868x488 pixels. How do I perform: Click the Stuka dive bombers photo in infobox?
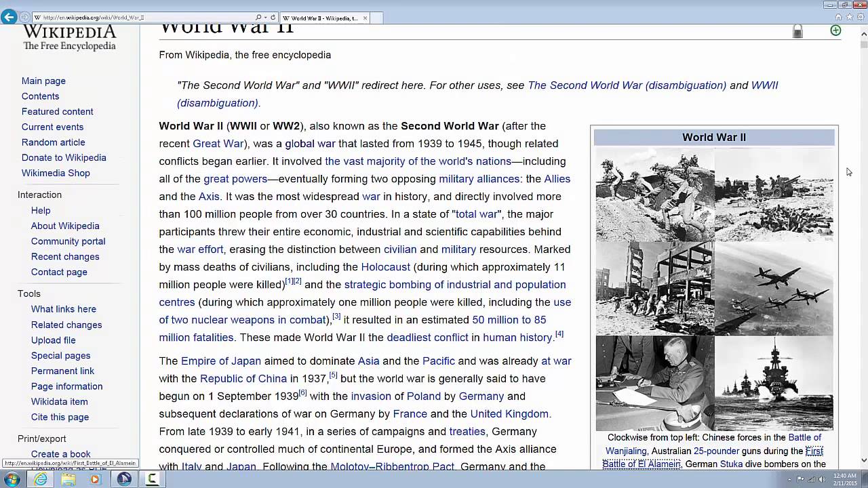point(774,288)
